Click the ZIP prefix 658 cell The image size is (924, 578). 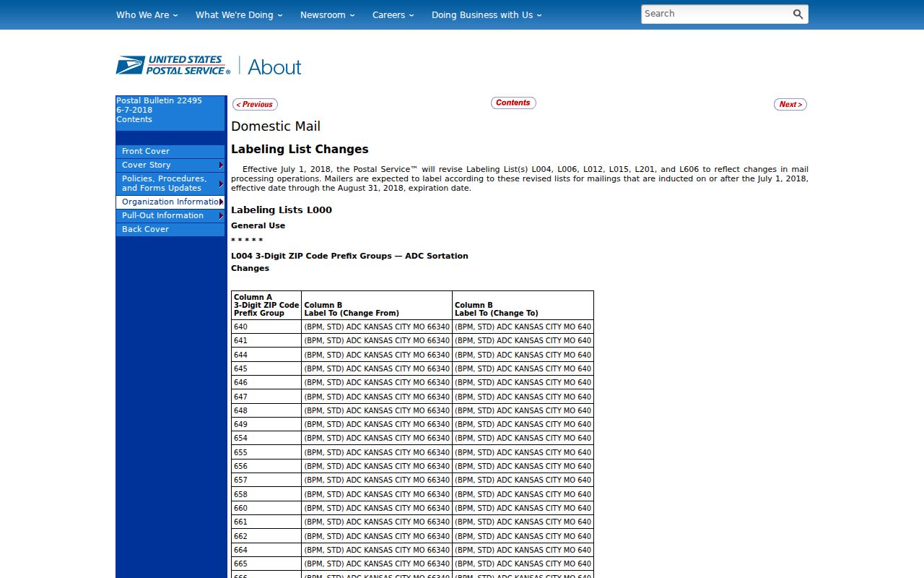[266, 494]
